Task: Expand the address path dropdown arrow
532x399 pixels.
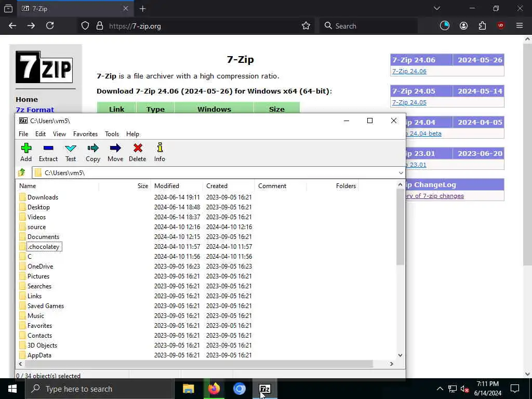Action: click(401, 173)
